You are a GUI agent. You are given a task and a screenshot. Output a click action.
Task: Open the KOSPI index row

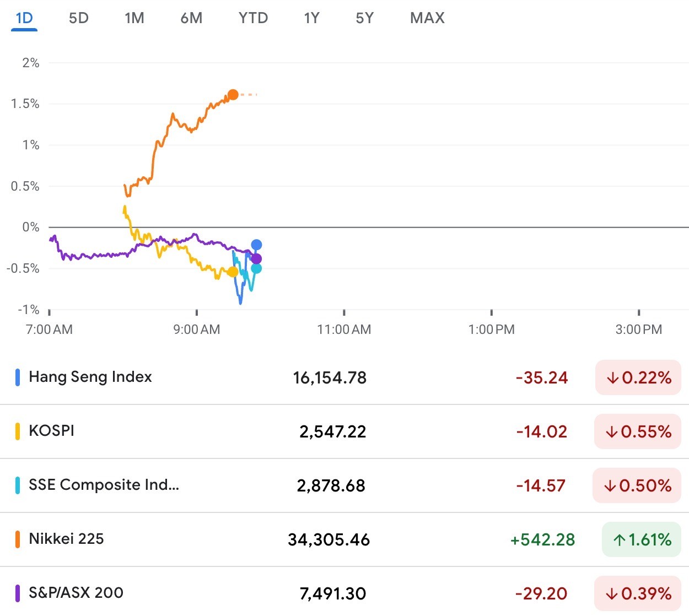coord(51,431)
